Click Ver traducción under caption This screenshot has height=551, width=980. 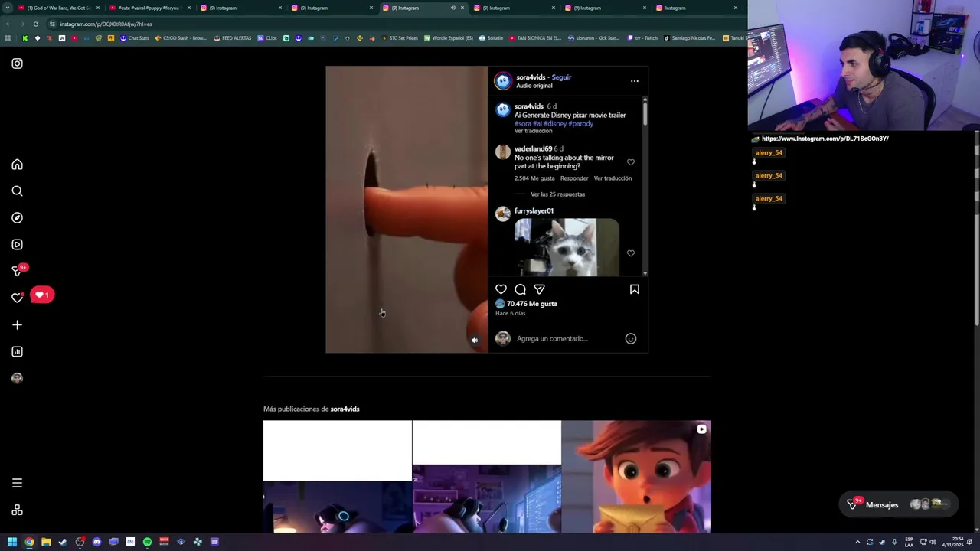pos(533,131)
